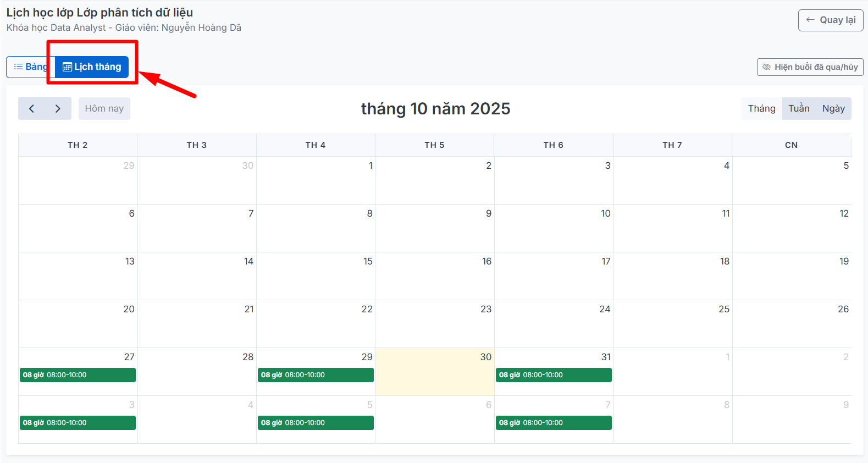Open the Bảng table view tab
This screenshot has width=868, height=463.
[x=30, y=67]
